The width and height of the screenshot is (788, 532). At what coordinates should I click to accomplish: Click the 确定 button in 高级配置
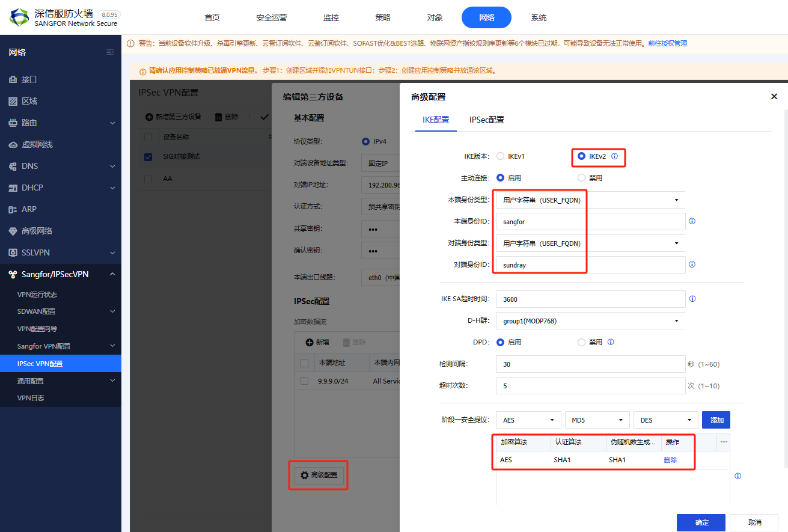(x=701, y=522)
